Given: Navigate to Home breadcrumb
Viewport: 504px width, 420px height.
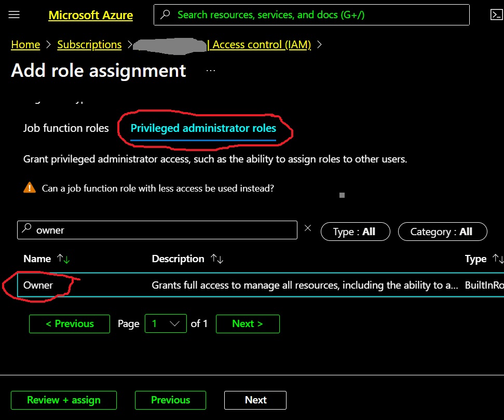Looking at the screenshot, I should point(26,45).
